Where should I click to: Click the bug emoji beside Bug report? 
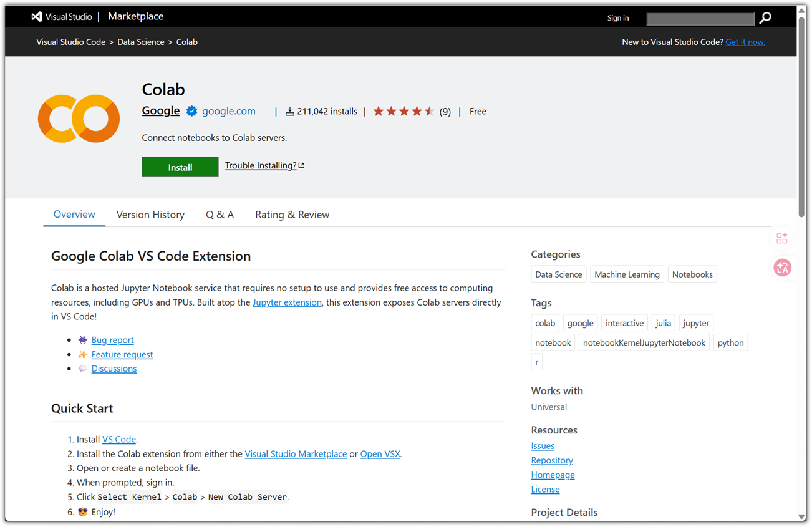(x=82, y=340)
